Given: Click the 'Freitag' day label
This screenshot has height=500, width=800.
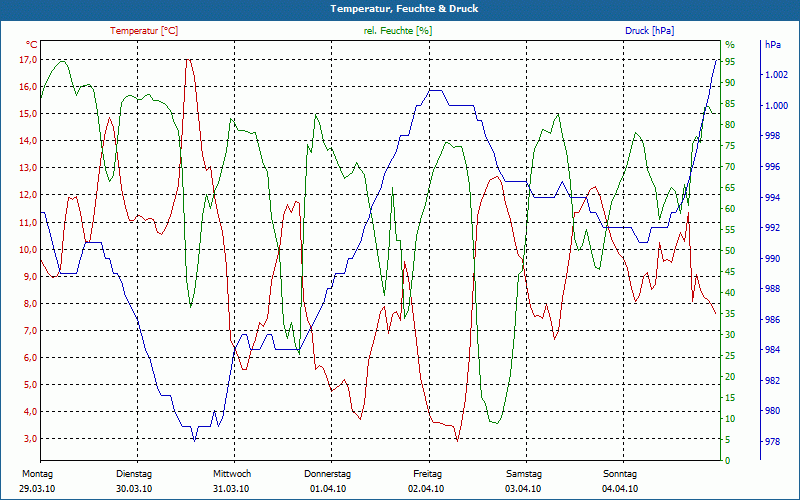Looking at the screenshot, I should click(428, 474).
